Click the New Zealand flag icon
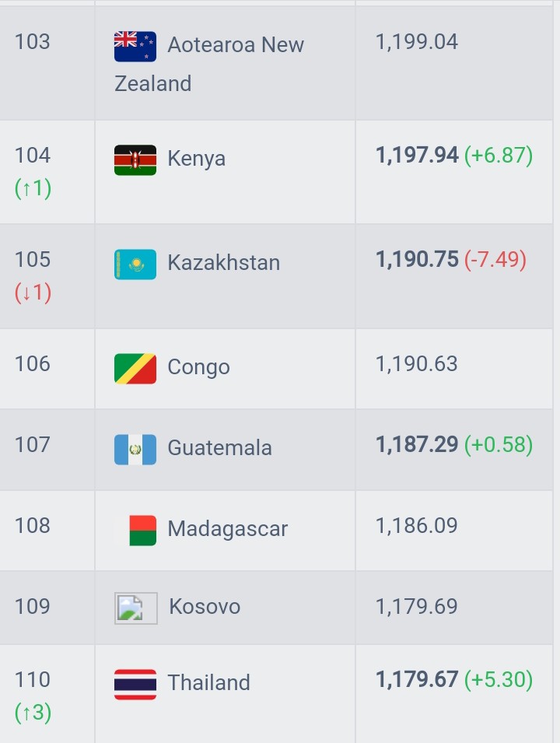560x743 pixels. [135, 47]
